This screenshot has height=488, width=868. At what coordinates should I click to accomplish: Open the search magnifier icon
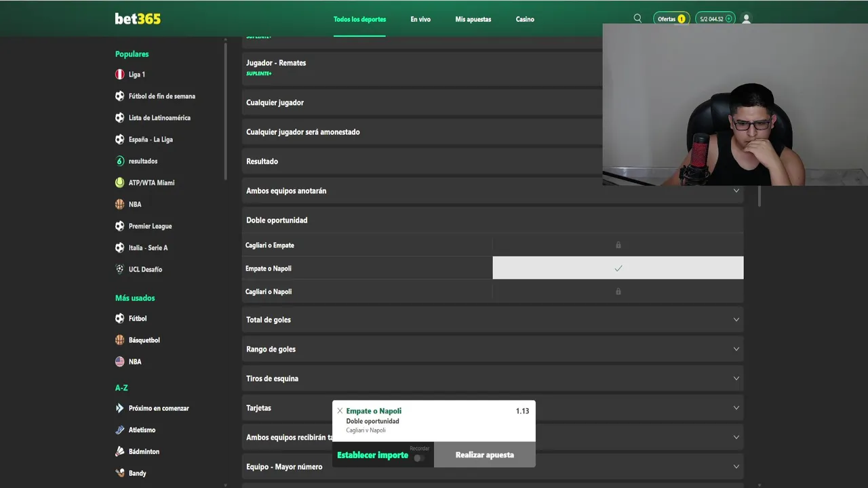click(x=637, y=19)
